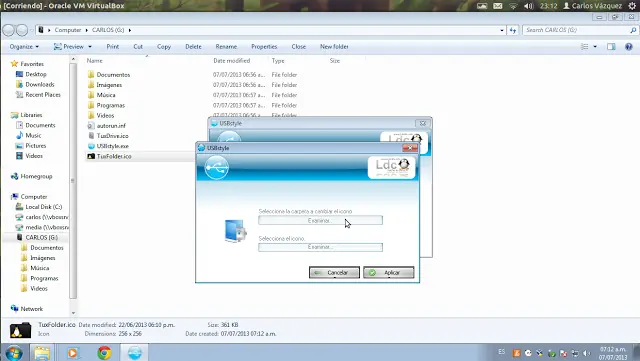The image size is (640, 361).
Task: Click Preview in the Explorer toolbar
Action: [x=69, y=47]
